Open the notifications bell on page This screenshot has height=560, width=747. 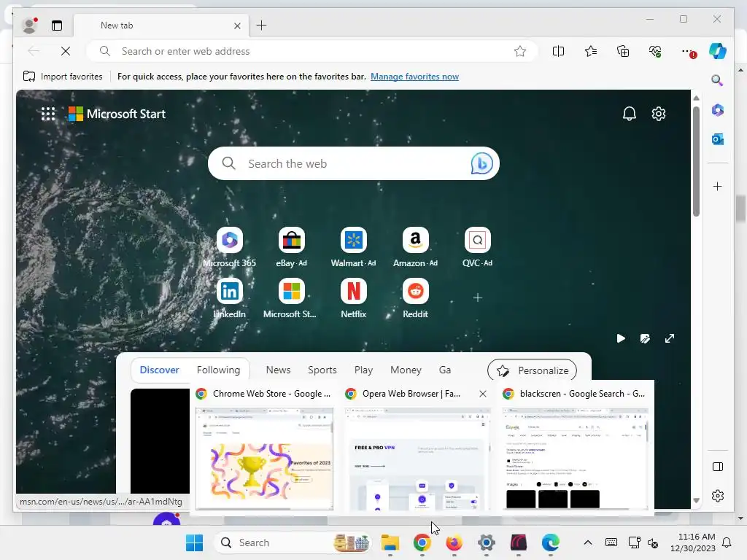630,113
